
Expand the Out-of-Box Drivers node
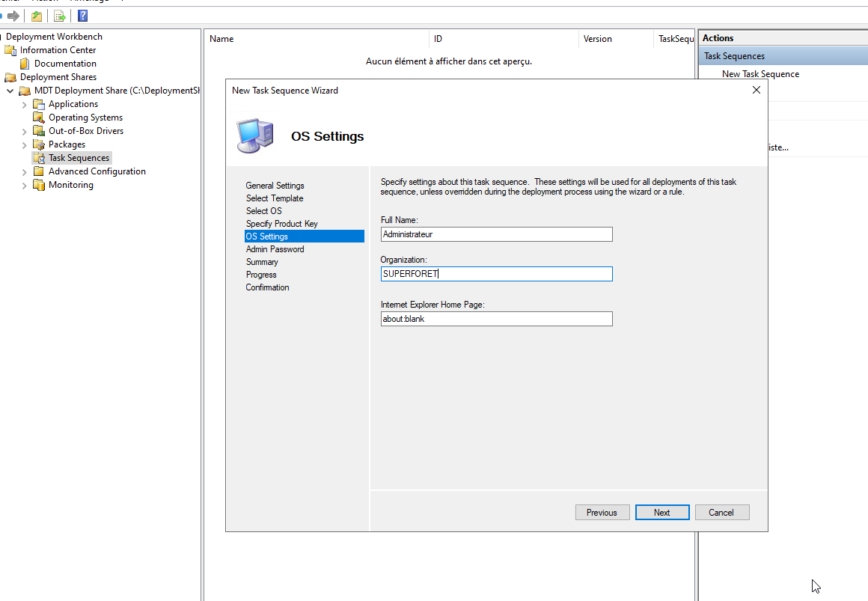tap(25, 131)
